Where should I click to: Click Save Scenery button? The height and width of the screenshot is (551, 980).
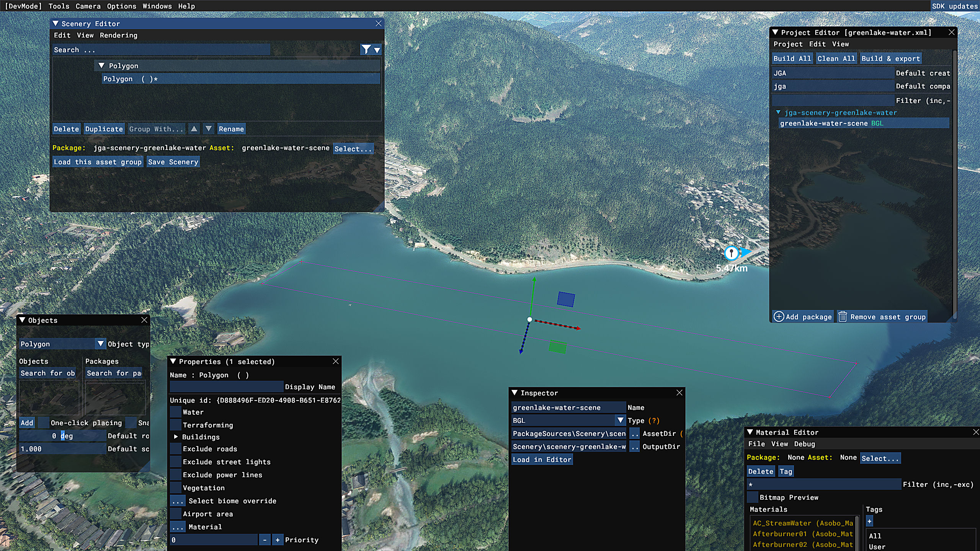173,162
